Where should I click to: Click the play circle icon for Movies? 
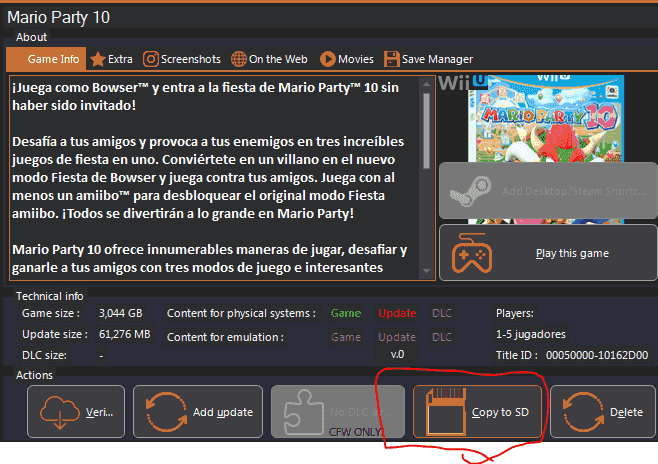click(328, 59)
